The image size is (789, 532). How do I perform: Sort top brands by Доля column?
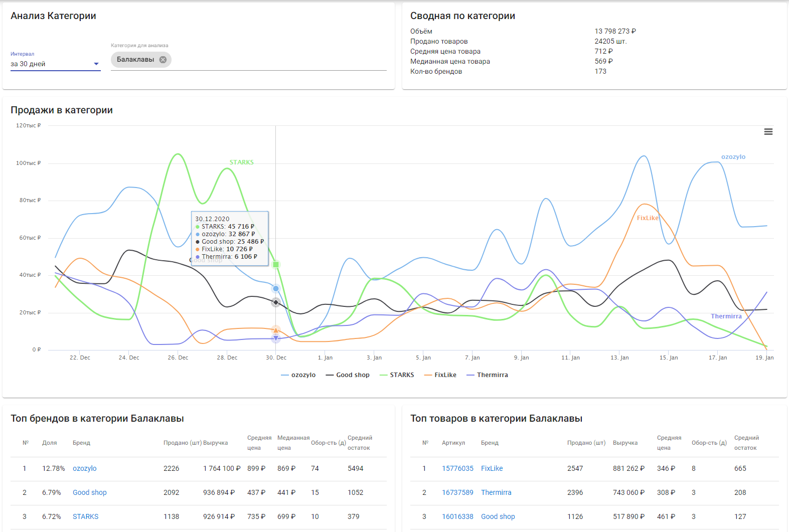pyautogui.click(x=49, y=443)
